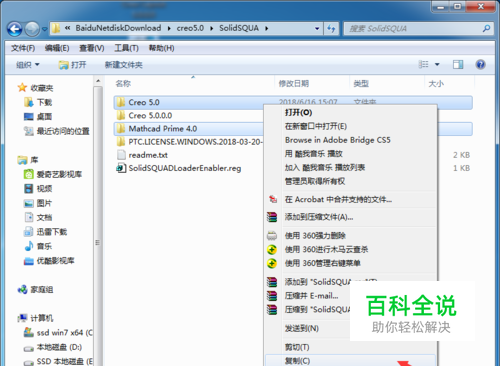Open 最近访问的位置 in the sidebar

coord(56,131)
